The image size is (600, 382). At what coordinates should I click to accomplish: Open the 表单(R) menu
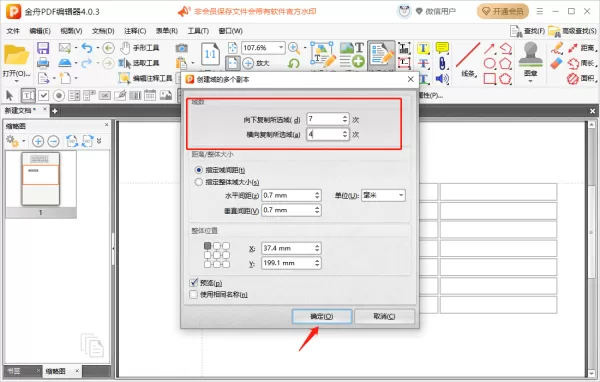[x=166, y=31]
